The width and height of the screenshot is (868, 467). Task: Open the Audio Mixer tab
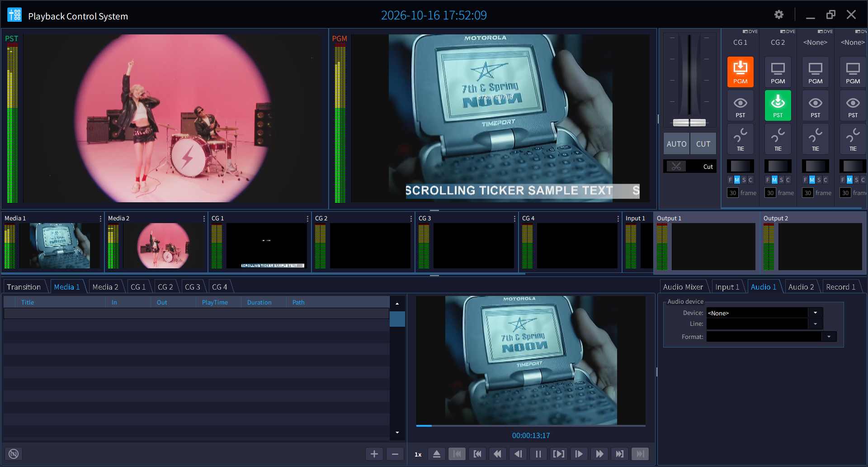click(x=683, y=287)
